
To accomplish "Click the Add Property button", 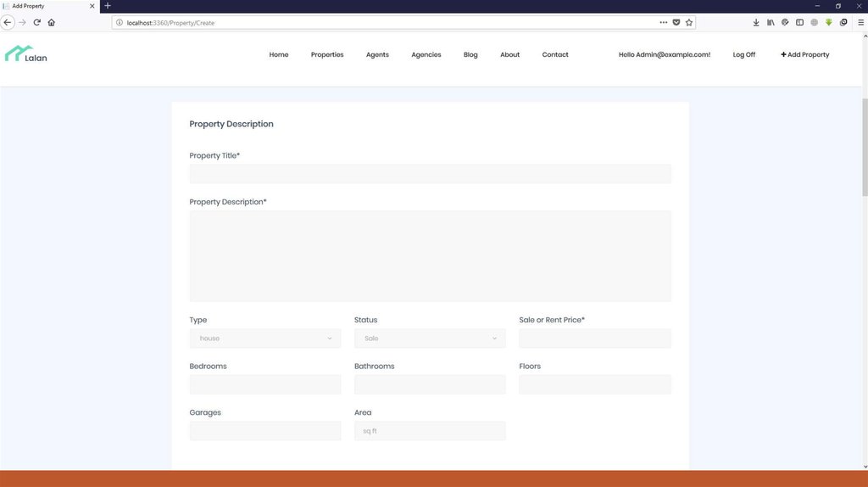I will pos(804,55).
